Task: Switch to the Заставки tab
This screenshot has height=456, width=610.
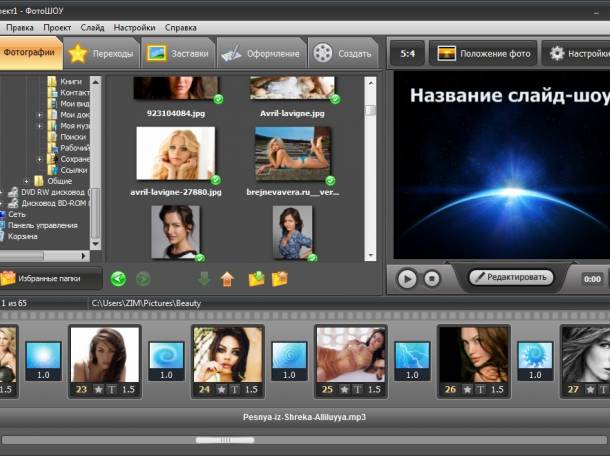Action: 177,54
